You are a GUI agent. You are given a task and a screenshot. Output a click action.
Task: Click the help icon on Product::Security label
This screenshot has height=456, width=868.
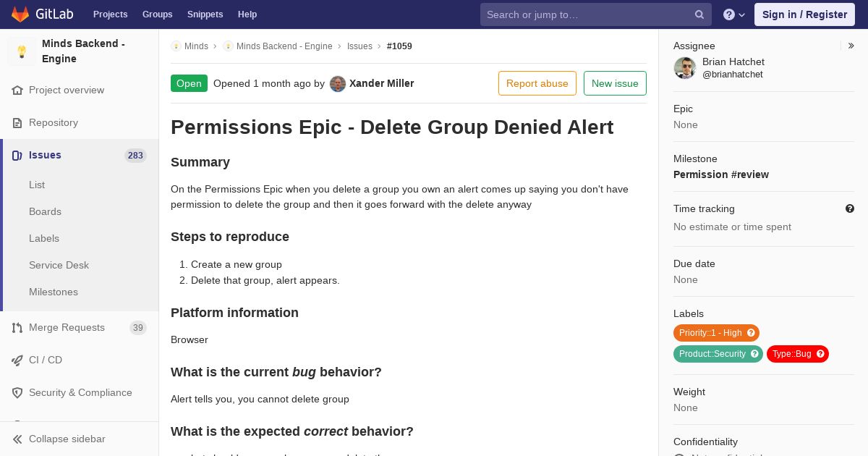[754, 354]
